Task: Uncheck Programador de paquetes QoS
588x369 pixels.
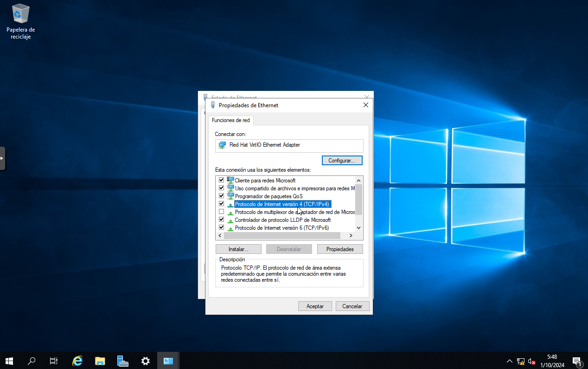Action: click(222, 196)
